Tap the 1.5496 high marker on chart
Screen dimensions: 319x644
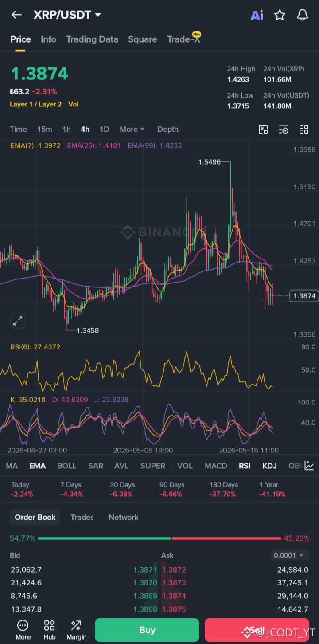(x=209, y=162)
